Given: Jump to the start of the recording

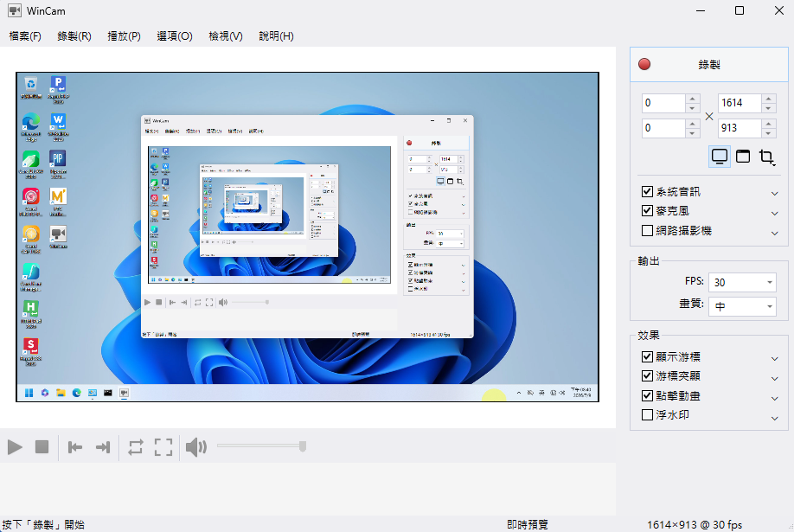Looking at the screenshot, I should (x=75, y=447).
